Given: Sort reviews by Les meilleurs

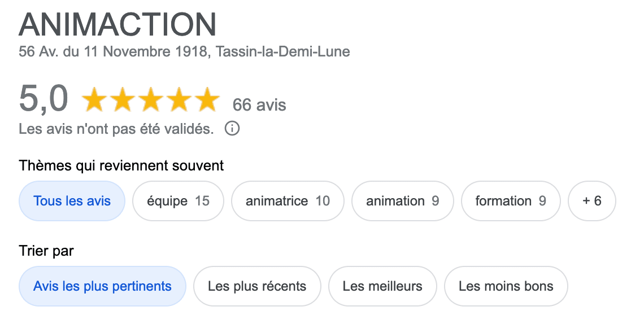Looking at the screenshot, I should tap(382, 286).
